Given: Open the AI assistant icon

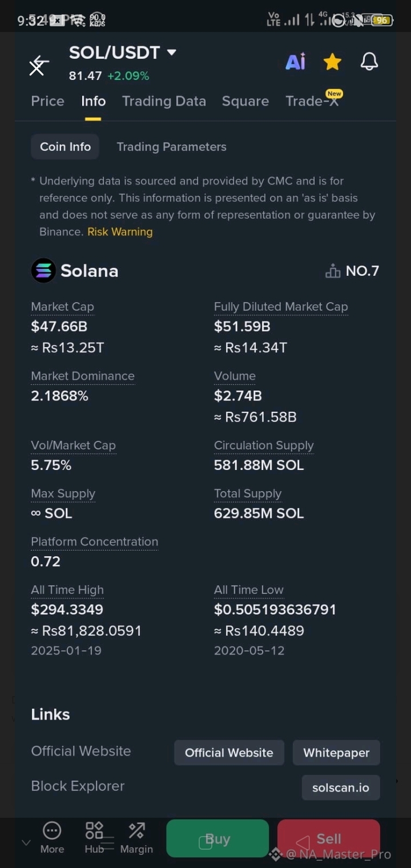Looking at the screenshot, I should 295,62.
